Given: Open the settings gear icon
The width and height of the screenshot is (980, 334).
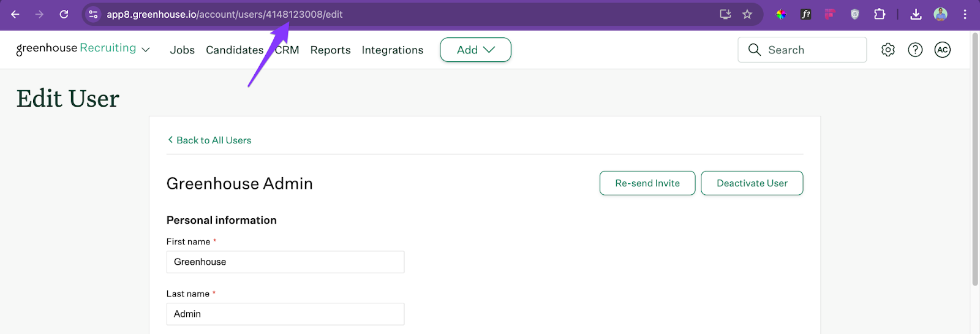Looking at the screenshot, I should (888, 50).
